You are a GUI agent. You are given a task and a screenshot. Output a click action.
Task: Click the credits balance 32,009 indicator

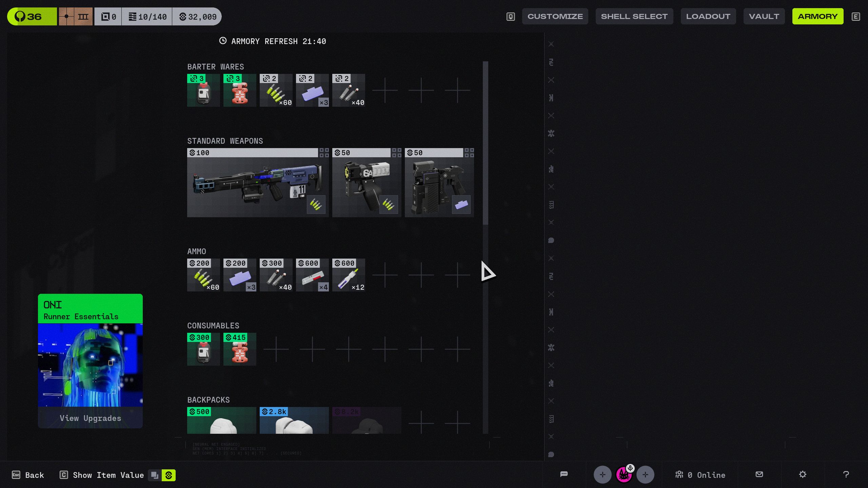coord(198,17)
